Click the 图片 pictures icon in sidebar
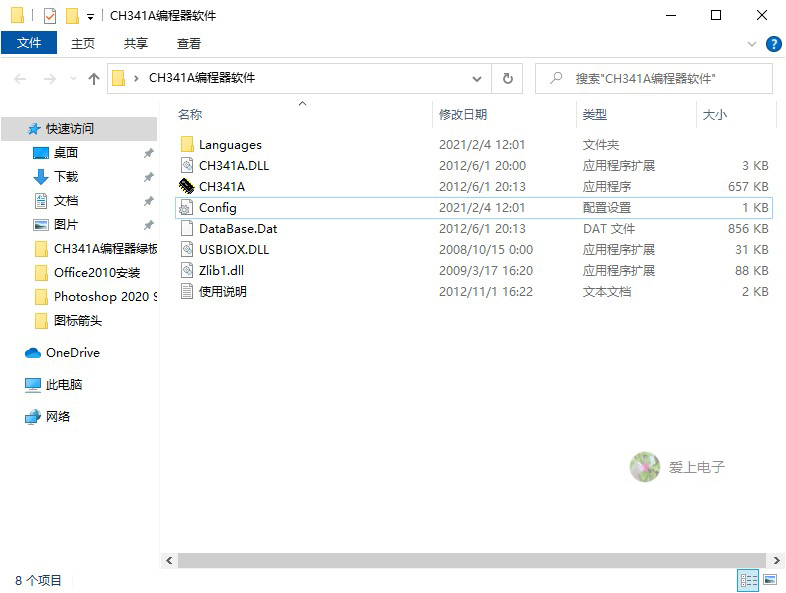The height and width of the screenshot is (593, 786). [41, 225]
